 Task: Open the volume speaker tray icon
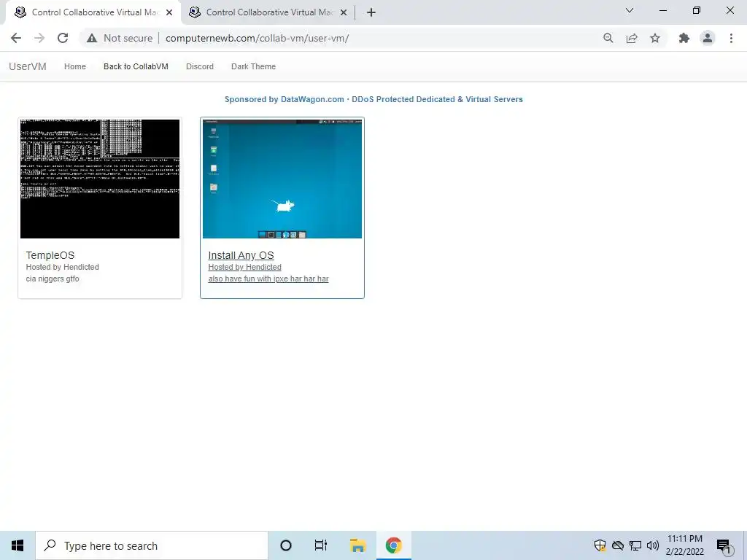coord(653,545)
